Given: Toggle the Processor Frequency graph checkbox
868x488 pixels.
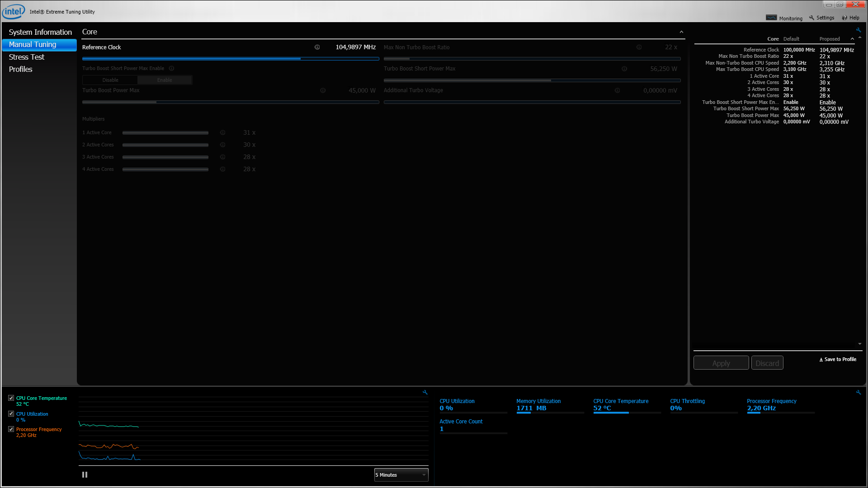Looking at the screenshot, I should [x=11, y=429].
